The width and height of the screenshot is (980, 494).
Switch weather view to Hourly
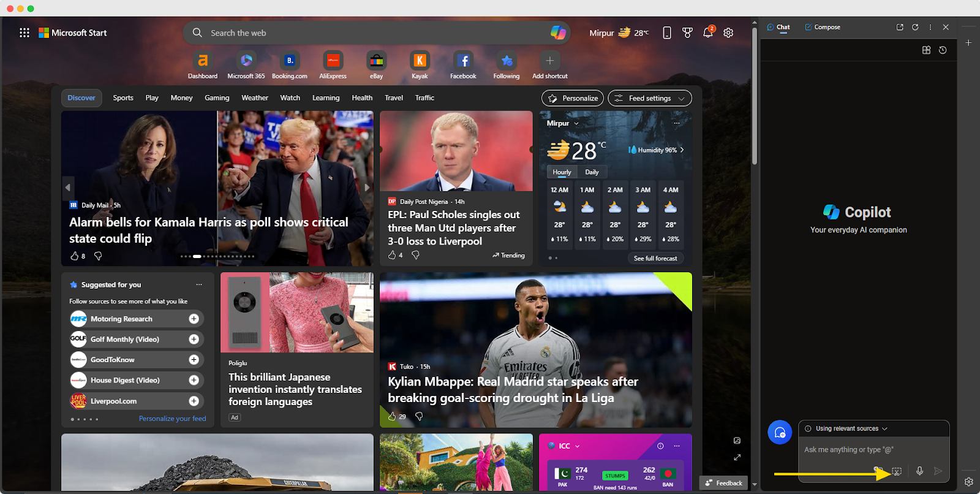pos(562,172)
